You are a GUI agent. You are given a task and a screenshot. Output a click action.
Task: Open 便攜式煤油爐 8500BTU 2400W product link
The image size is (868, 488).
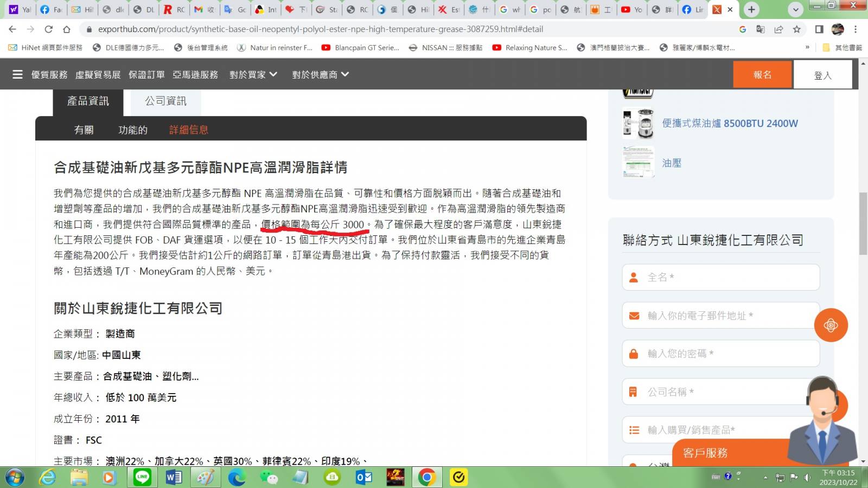pos(730,123)
